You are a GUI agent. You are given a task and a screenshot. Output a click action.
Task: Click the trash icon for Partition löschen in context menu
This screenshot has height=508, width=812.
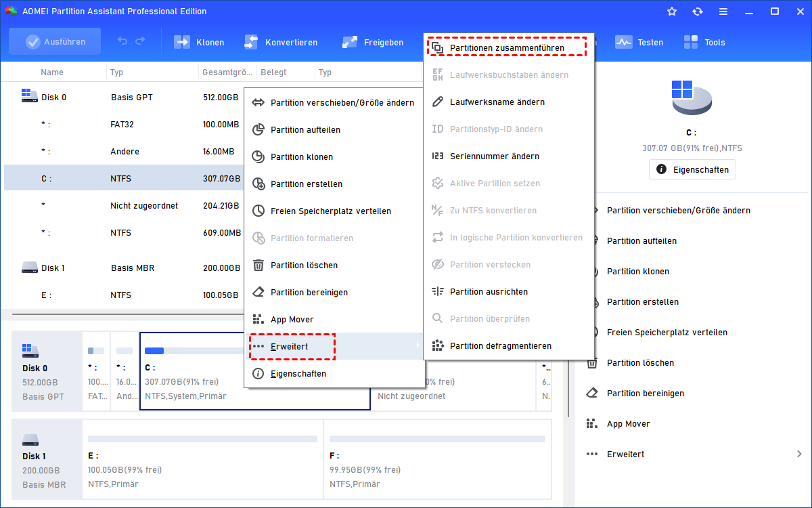[x=258, y=265]
